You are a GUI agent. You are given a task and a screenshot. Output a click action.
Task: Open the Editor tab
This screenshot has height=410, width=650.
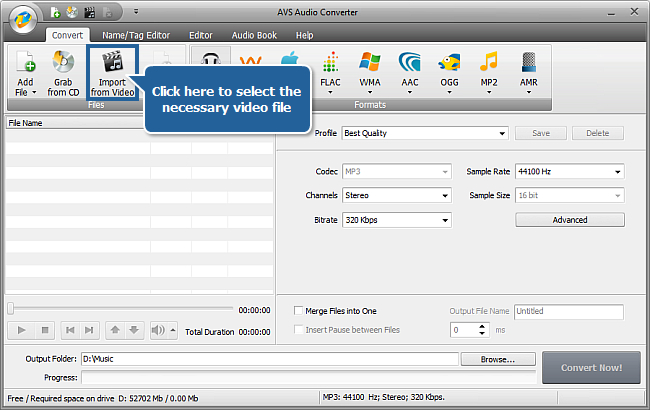point(201,35)
